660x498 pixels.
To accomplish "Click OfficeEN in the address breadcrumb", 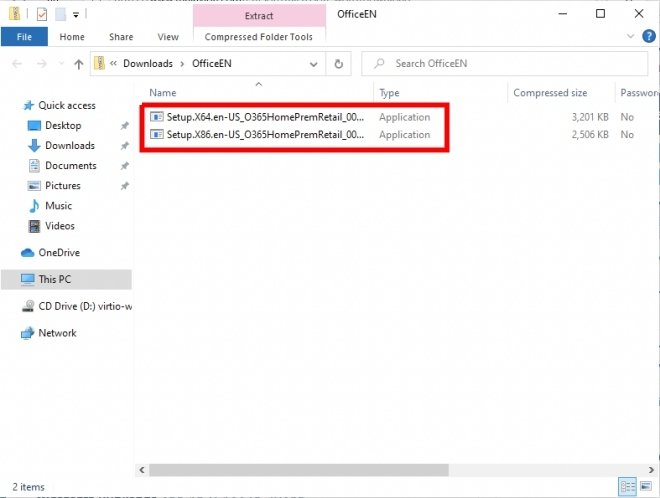I will (x=212, y=64).
